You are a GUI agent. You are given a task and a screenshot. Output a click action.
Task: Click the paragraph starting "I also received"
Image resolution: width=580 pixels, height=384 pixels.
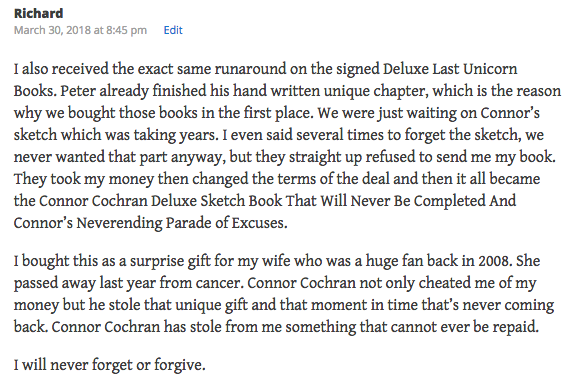click(x=287, y=146)
